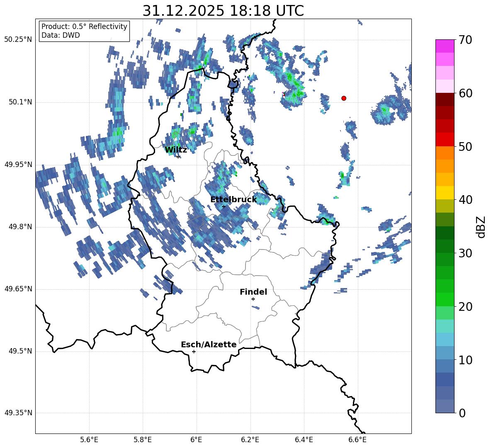Screen dimensions: 491x448
Task: Click the Esch/Alzette city label
Action: (209, 344)
